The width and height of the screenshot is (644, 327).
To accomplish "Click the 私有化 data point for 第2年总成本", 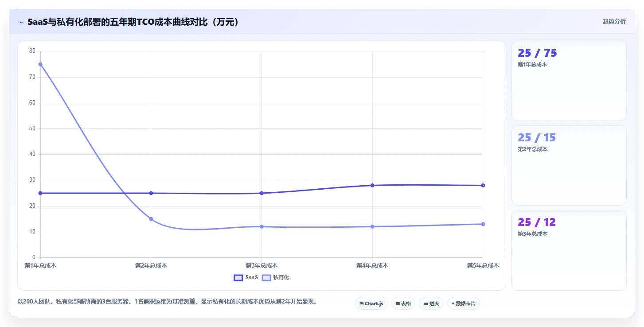I will 151,219.
